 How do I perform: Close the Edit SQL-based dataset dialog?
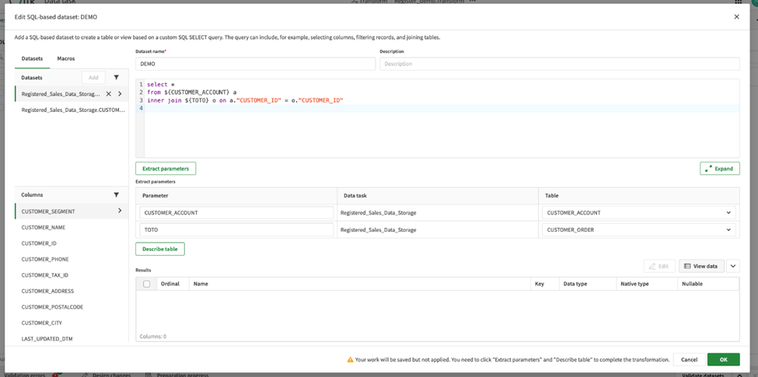click(736, 17)
